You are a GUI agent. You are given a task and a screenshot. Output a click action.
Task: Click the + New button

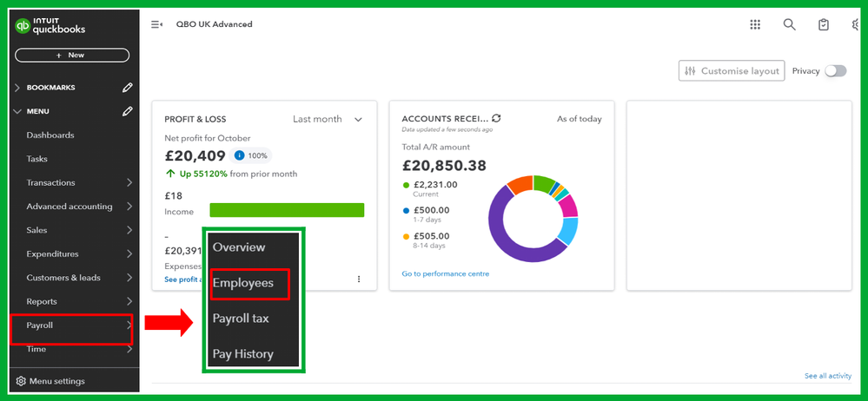[72, 56]
